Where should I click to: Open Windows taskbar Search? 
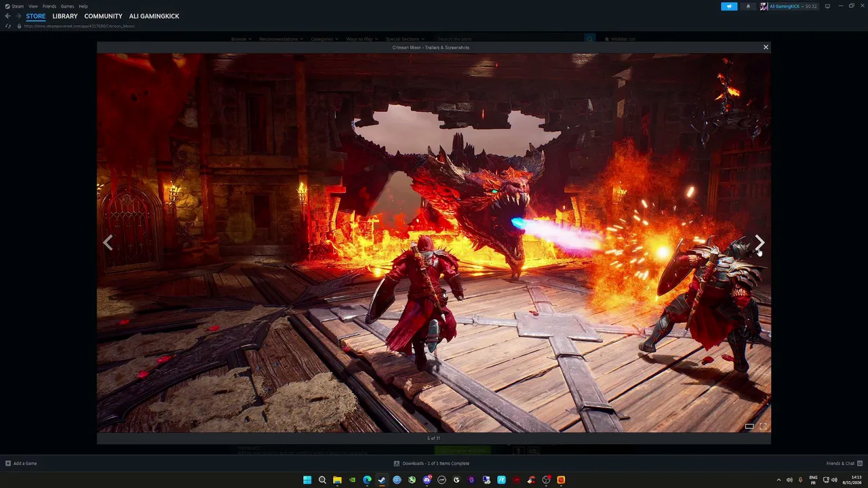322,480
